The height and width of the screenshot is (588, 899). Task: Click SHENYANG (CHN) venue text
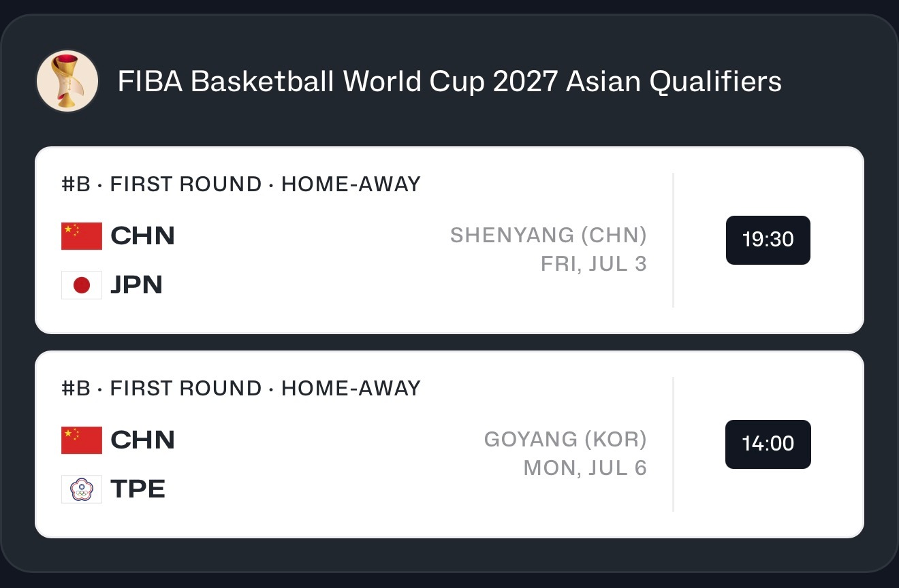pyautogui.click(x=548, y=235)
